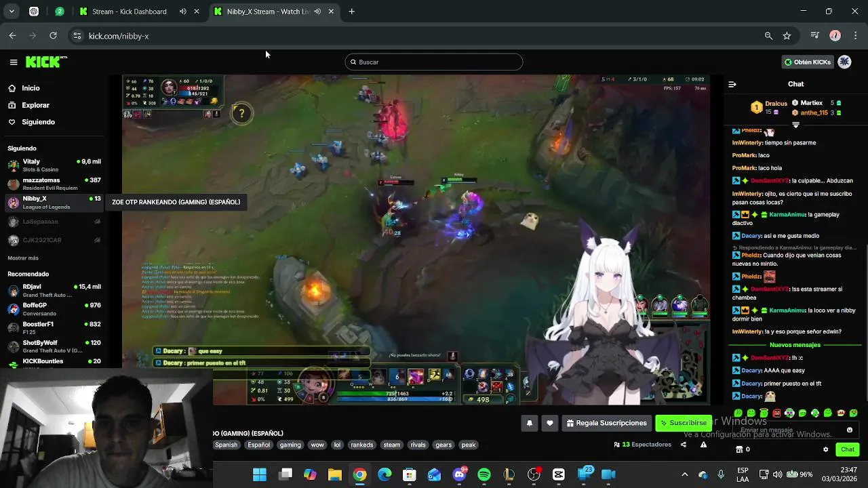Screen dimensions: 868x488
Task: Open KICKBounties recommended channel
Action: tap(54, 361)
